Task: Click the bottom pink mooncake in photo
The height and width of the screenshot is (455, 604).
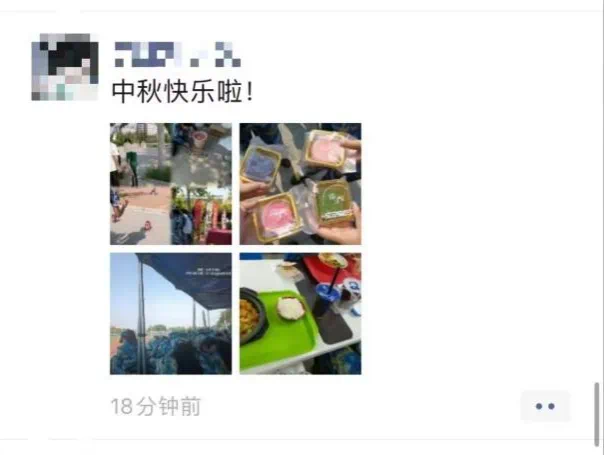Action: tap(276, 217)
